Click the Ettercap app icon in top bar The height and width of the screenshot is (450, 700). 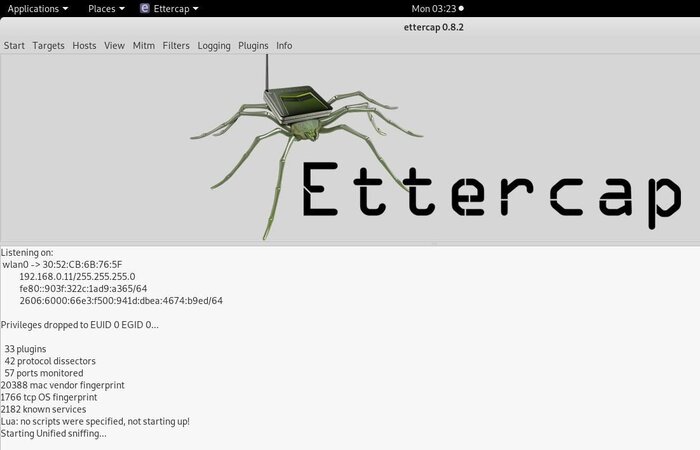145,8
